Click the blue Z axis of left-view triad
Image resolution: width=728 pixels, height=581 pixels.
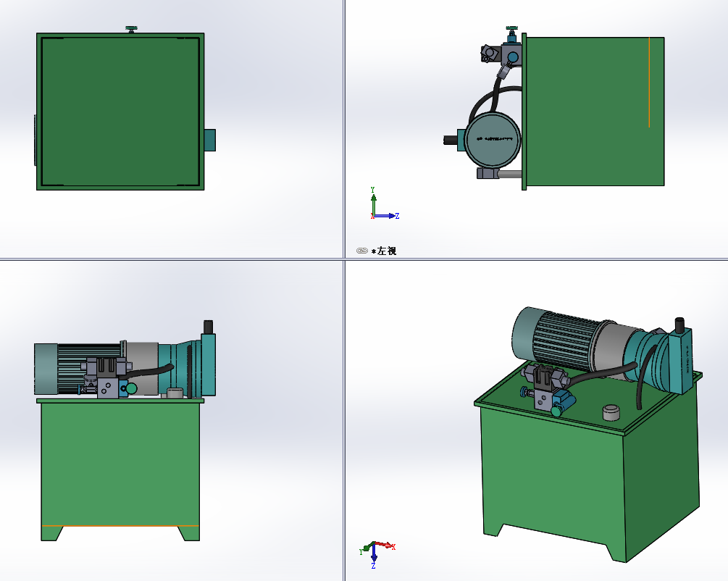(386, 216)
